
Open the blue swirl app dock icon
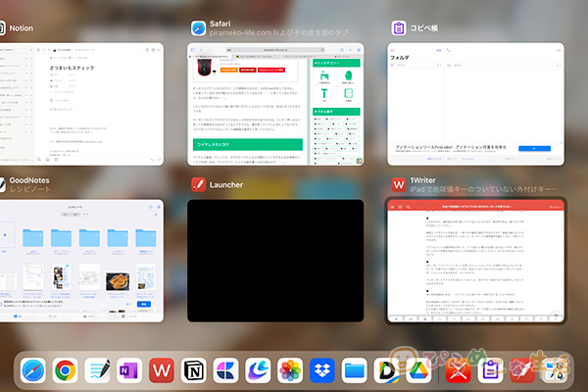coord(258,370)
